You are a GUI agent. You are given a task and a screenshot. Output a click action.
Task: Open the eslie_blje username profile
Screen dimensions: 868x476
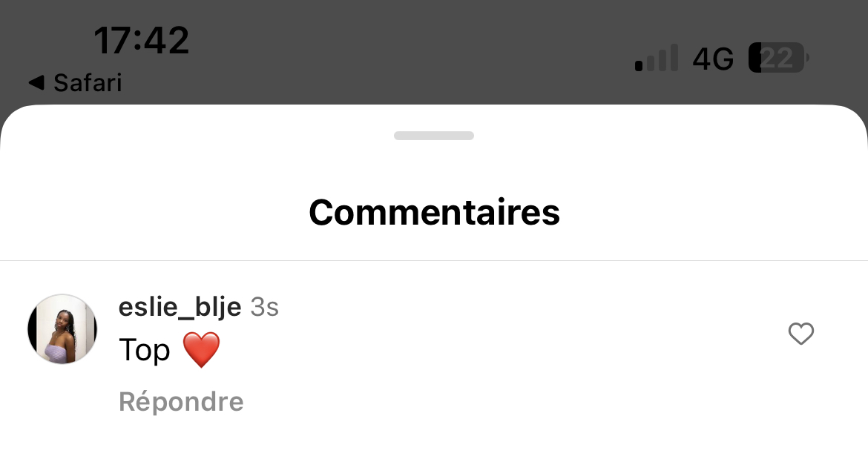pyautogui.click(x=180, y=307)
